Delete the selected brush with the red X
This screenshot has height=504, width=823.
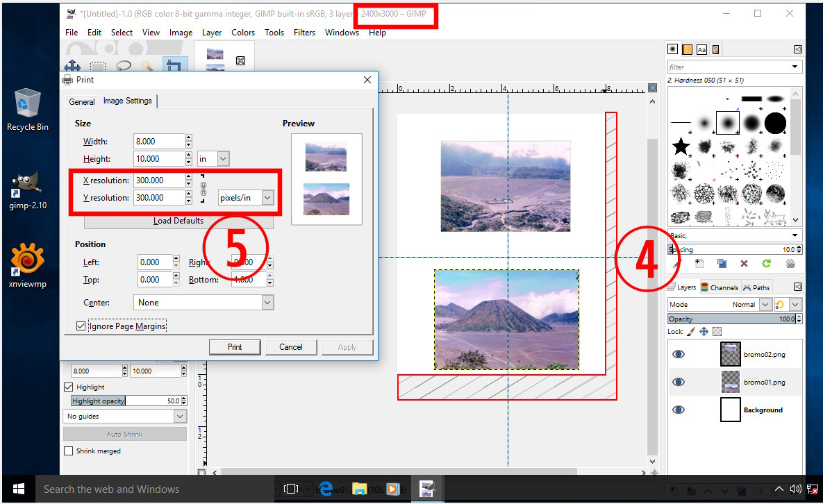(x=744, y=263)
